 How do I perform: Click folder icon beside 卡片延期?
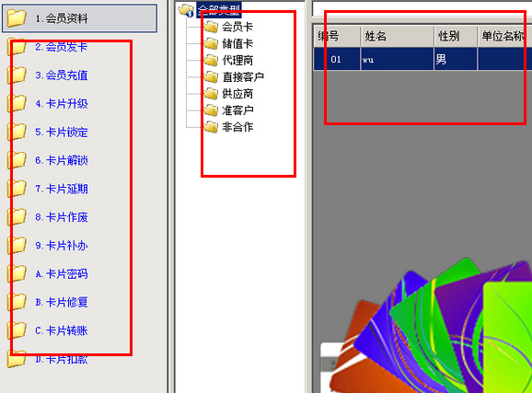click(x=17, y=189)
